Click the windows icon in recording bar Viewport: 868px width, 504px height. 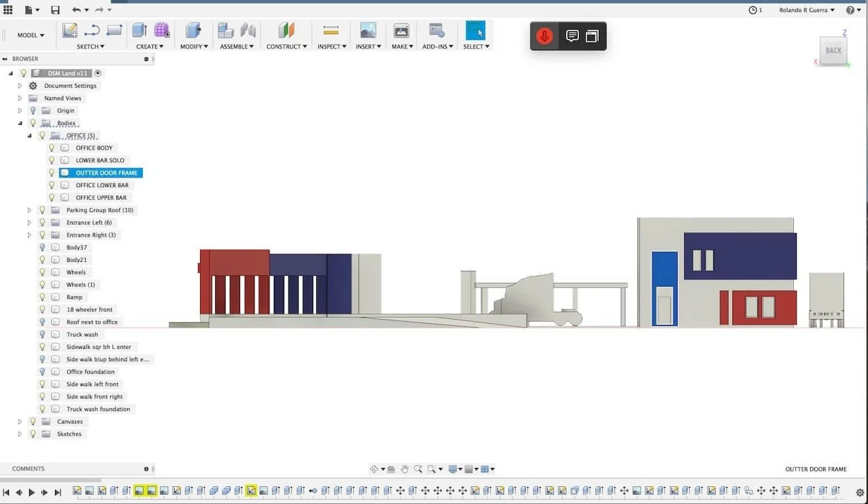pos(592,36)
